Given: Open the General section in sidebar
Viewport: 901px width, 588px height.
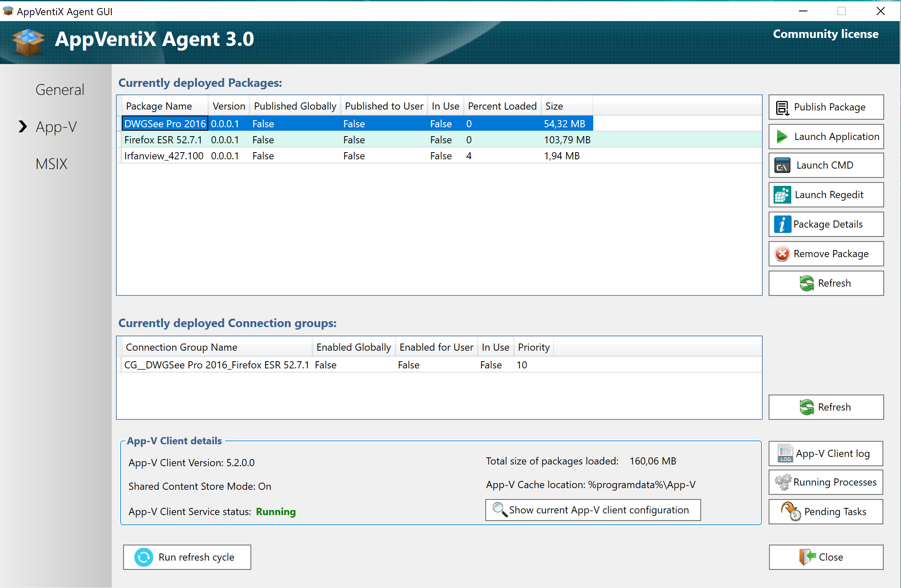Looking at the screenshot, I should click(x=60, y=90).
